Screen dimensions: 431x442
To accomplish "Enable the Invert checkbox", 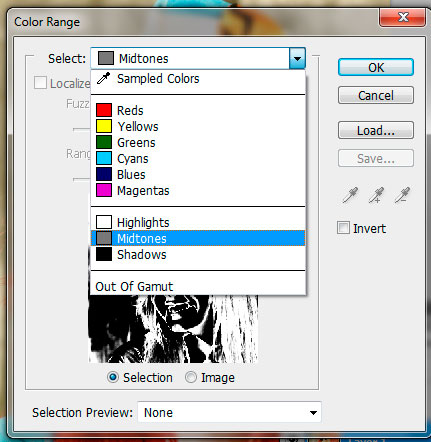I will (343, 228).
